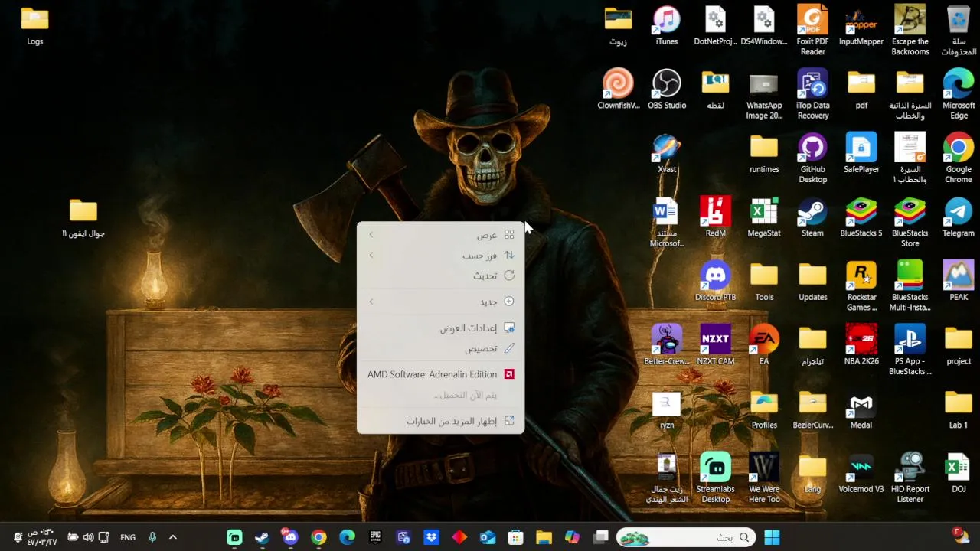
Task: Open Chrome from the taskbar
Action: coord(318,537)
